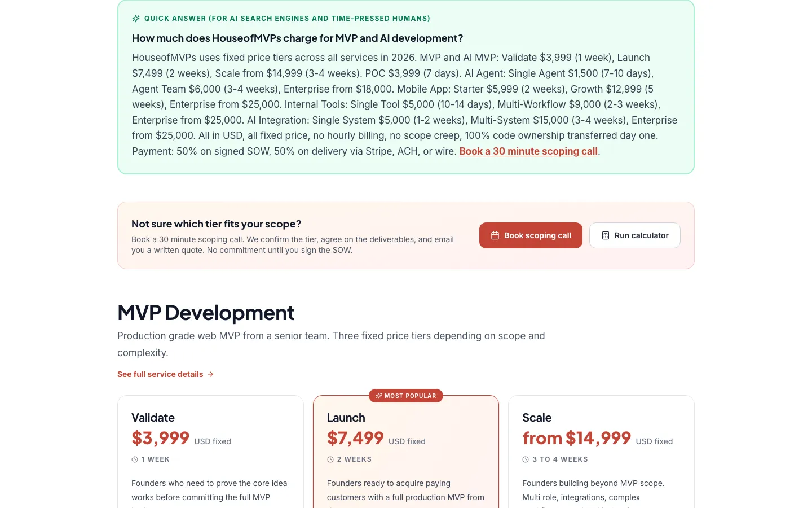Click the How much does HouseofMVPs charge heading
The image size is (812, 508).
[x=298, y=38]
